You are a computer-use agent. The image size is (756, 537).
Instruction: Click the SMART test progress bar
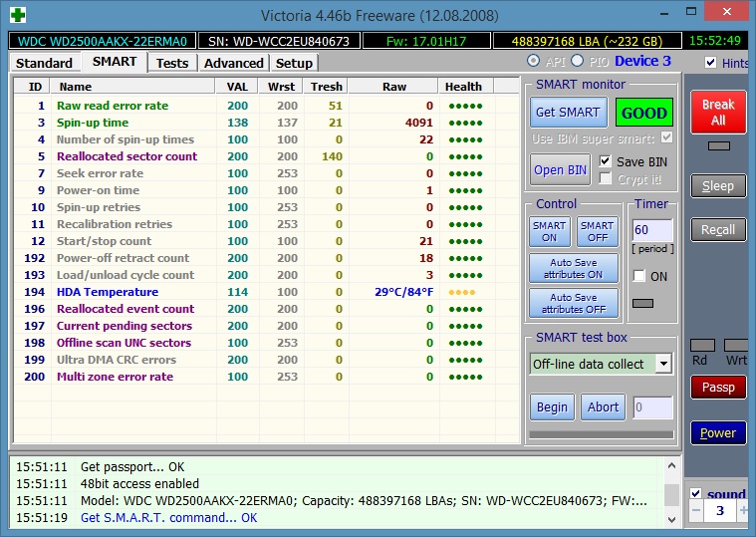click(602, 434)
